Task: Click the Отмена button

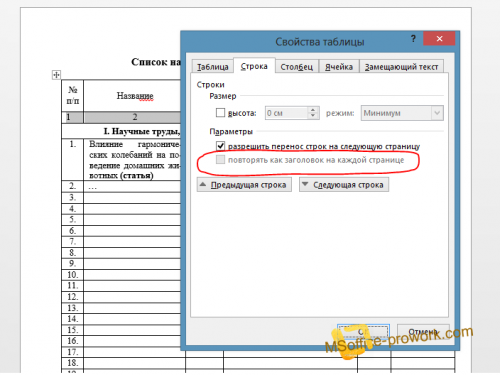Action: coord(423,332)
